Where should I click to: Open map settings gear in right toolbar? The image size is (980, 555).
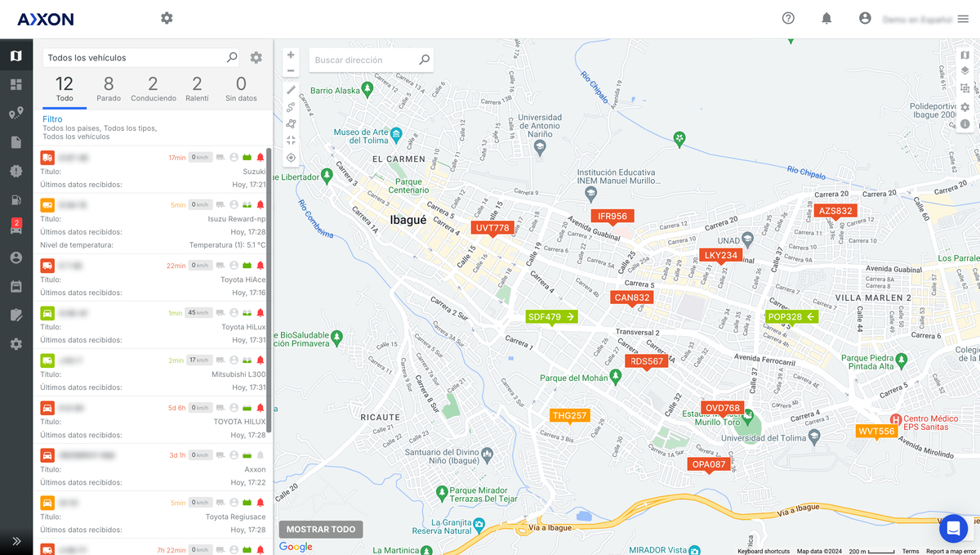964,107
